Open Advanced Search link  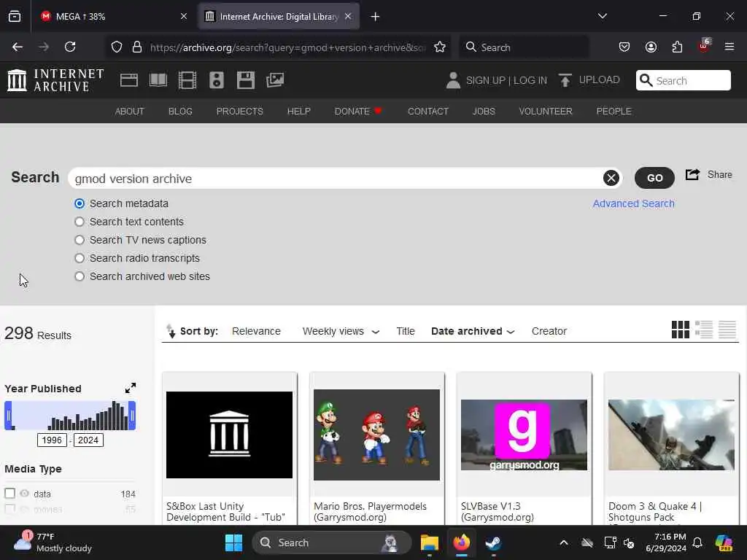(633, 203)
